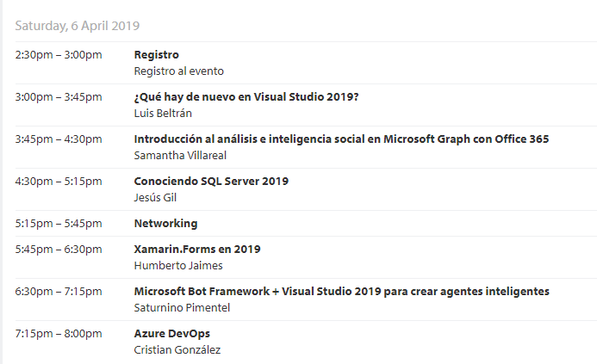The width and height of the screenshot is (597, 364).
Task: Select the '5:15pm – 5:45pm' time slot
Action: [59, 224]
